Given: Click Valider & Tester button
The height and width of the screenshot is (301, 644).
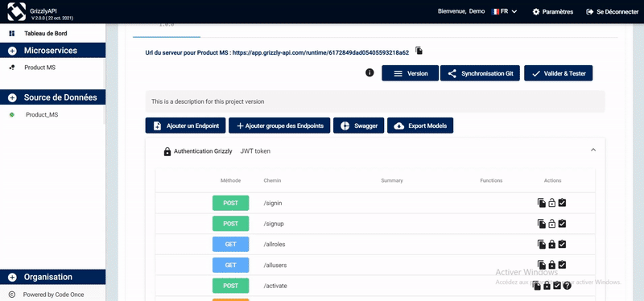Looking at the screenshot, I should click(x=558, y=73).
